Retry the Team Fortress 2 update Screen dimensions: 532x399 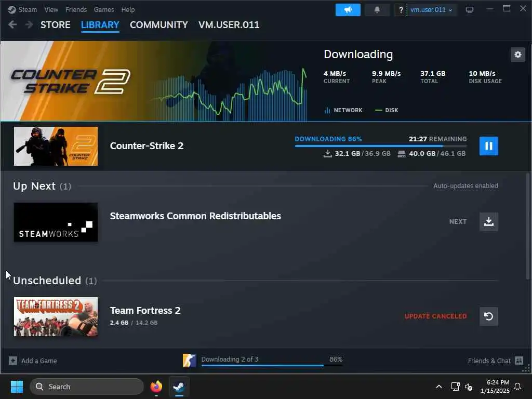488,316
